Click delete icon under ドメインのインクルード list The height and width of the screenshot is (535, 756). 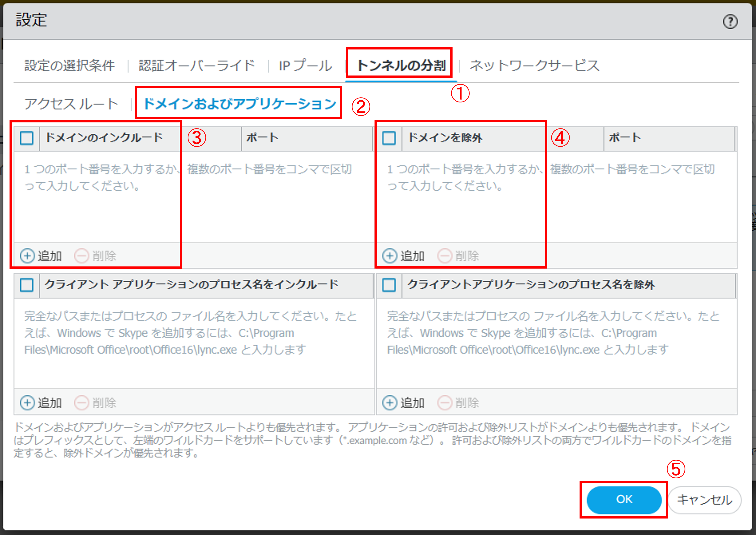[81, 256]
